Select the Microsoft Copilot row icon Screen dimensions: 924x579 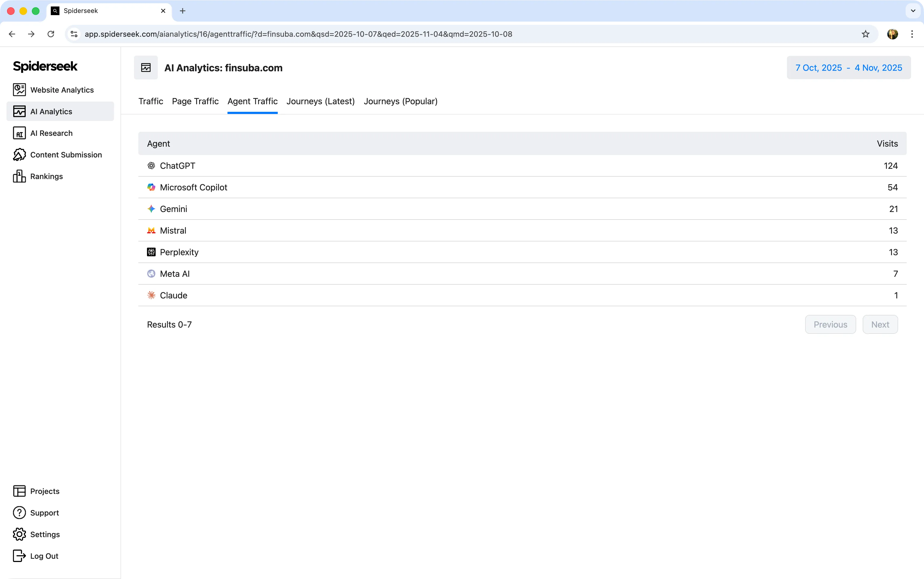151,187
